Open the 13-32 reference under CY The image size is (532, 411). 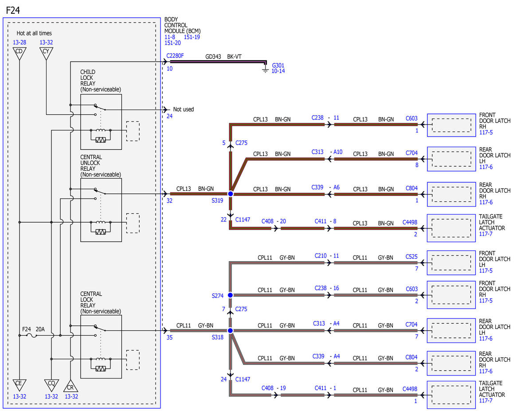(46, 43)
